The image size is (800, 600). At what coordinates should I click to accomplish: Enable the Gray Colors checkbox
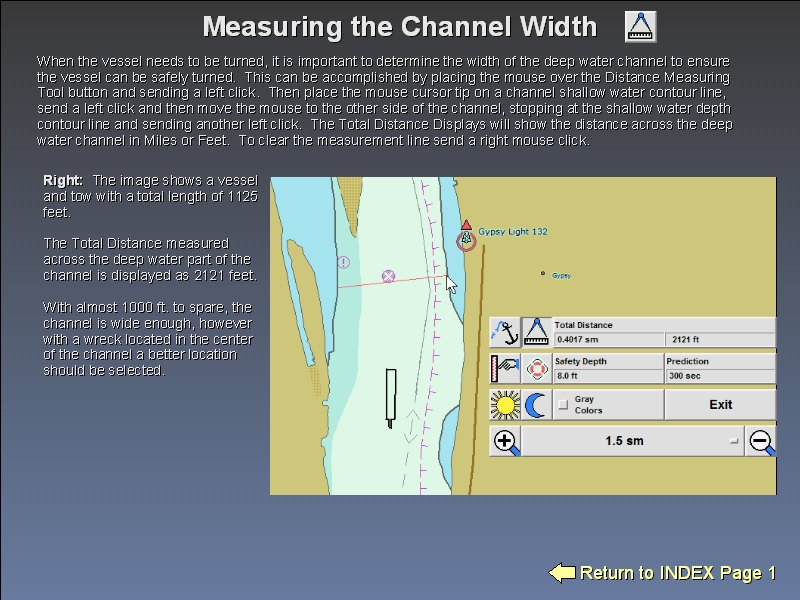click(x=563, y=405)
